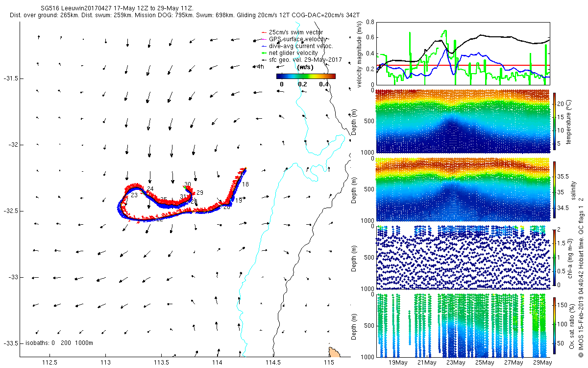Click the longitude label '113.5' on the map axis
This screenshot has height=368, width=588.
click(x=161, y=363)
